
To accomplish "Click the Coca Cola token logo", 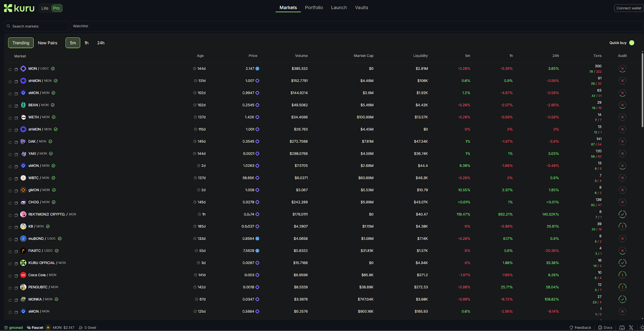I will [23, 275].
